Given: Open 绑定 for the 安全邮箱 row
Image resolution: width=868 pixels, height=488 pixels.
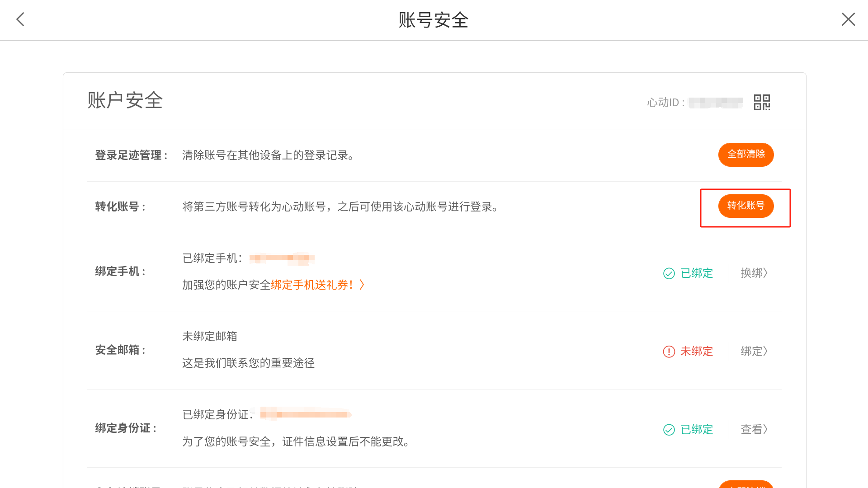Looking at the screenshot, I should click(754, 351).
